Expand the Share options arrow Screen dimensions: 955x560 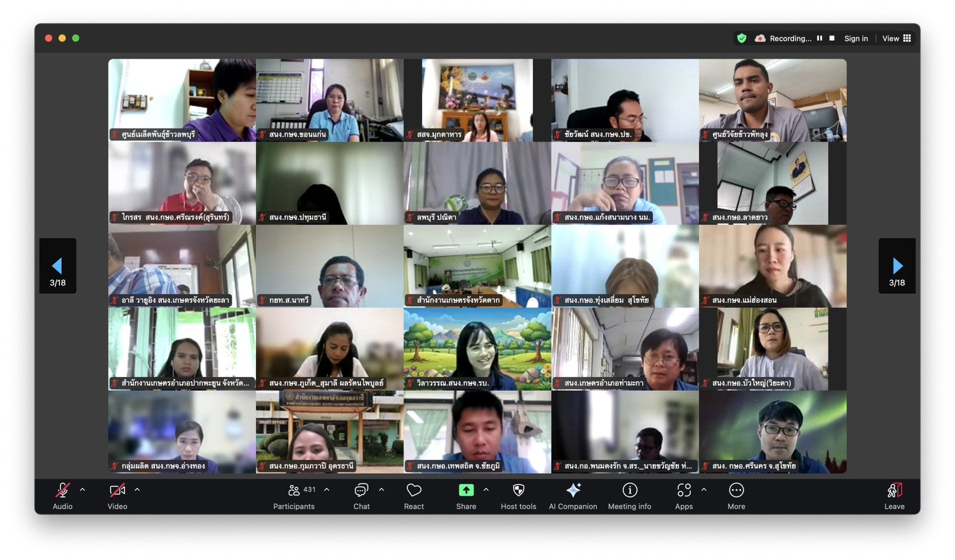point(486,490)
